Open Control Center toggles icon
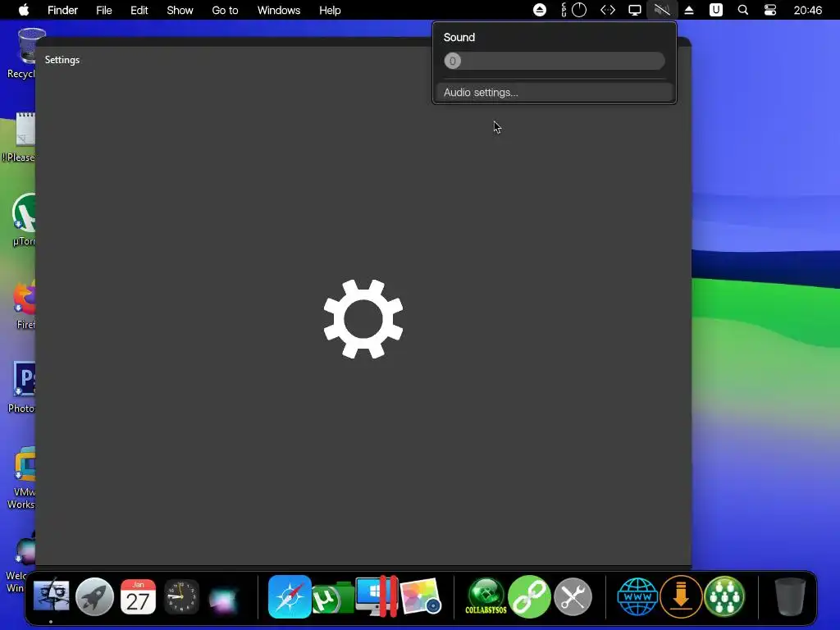The height and width of the screenshot is (630, 840). (x=770, y=10)
